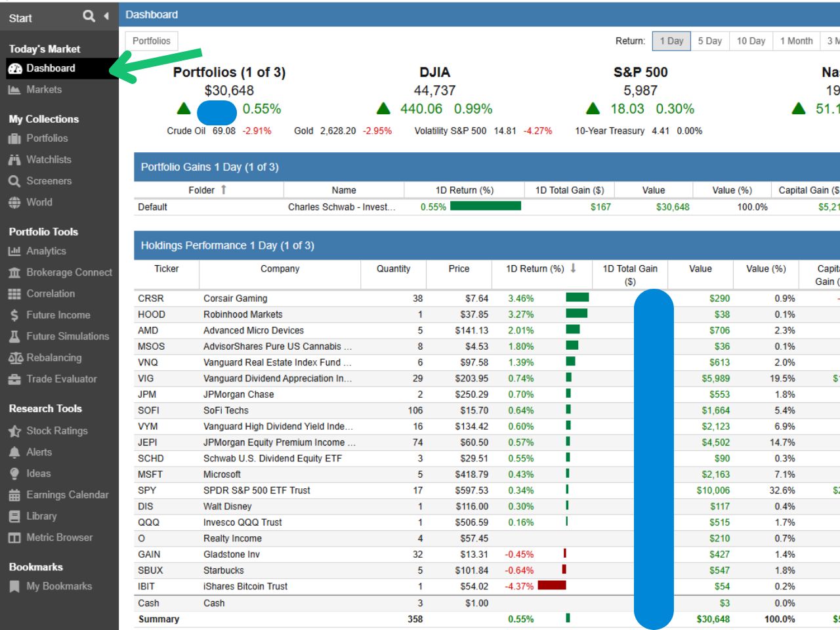Click Advanced Micro Devices company name

click(x=253, y=330)
